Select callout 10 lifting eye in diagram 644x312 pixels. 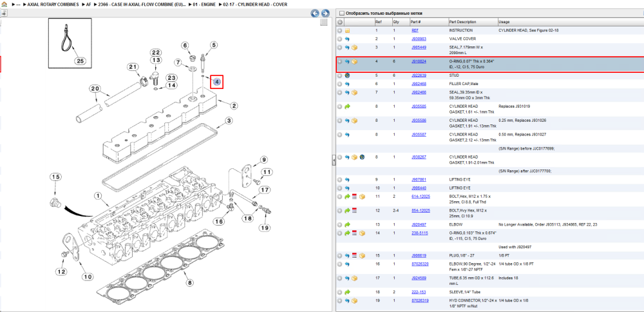pyautogui.click(x=88, y=277)
